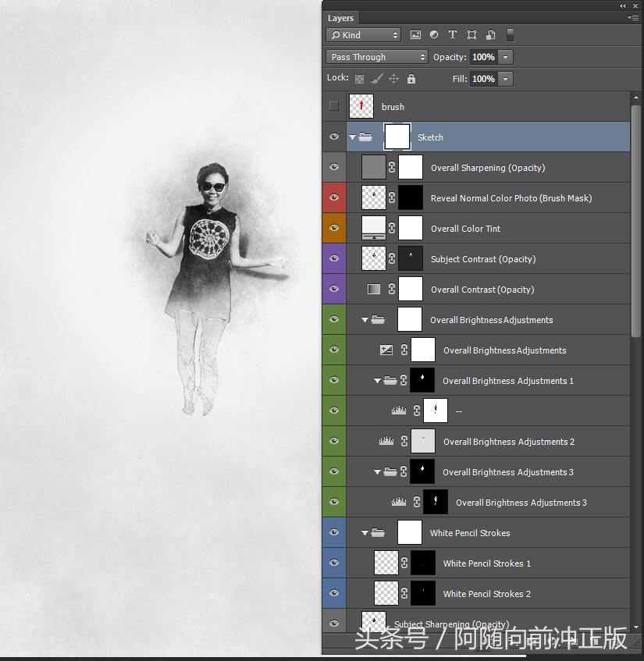The image size is (644, 661).
Task: Hide the Sketch group
Action: pos(333,136)
